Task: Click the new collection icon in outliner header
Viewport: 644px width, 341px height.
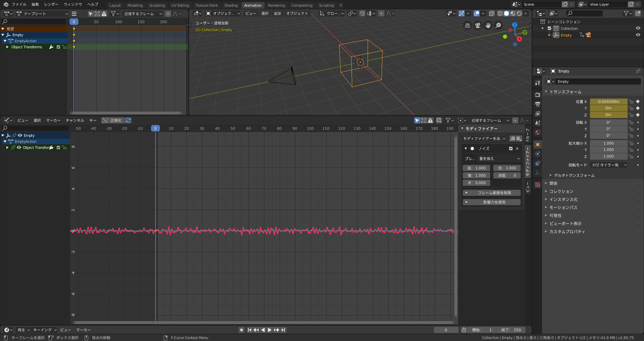Action: pos(638,13)
